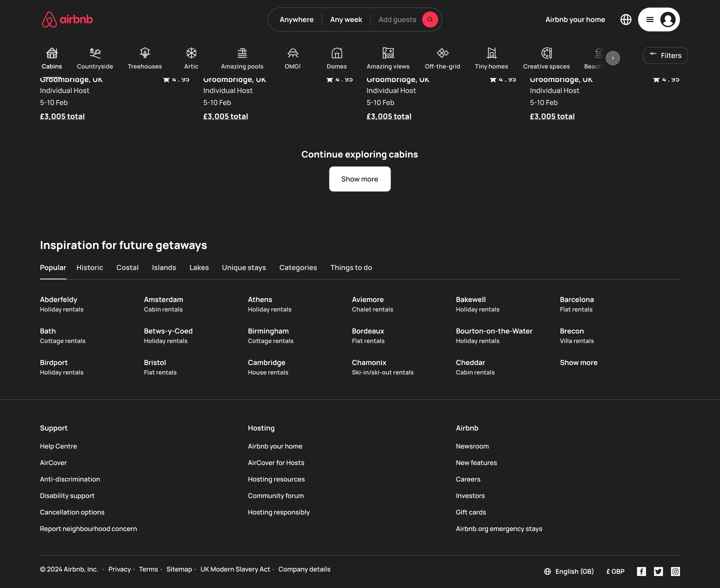Open Cheddar Cabin rentals
This screenshot has height=588, width=720.
[x=475, y=367]
